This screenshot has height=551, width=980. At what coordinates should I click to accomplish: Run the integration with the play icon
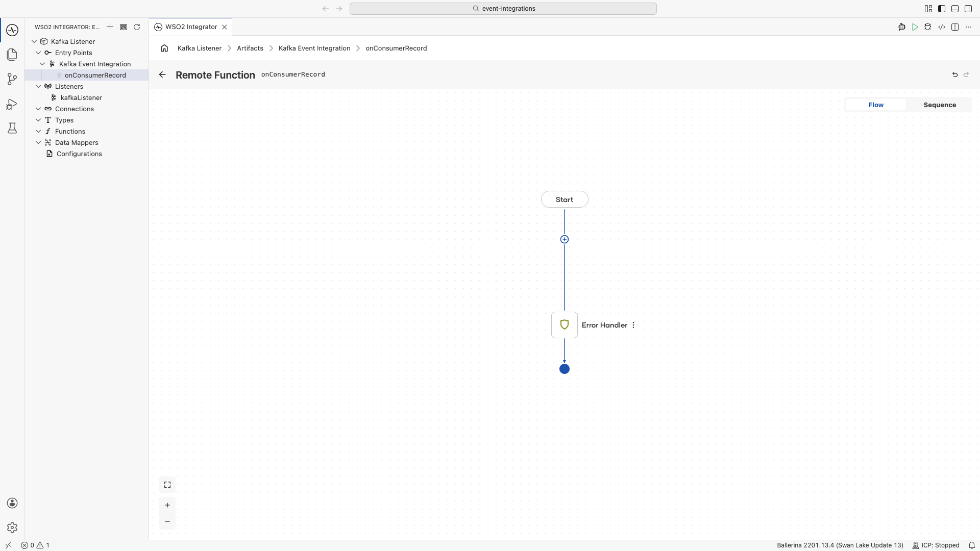pos(915,27)
